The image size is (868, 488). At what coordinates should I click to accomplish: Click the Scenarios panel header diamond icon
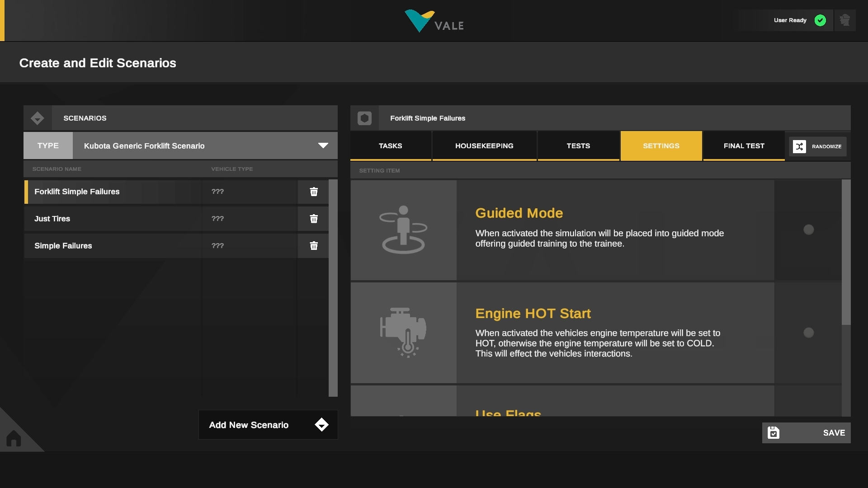click(x=38, y=118)
